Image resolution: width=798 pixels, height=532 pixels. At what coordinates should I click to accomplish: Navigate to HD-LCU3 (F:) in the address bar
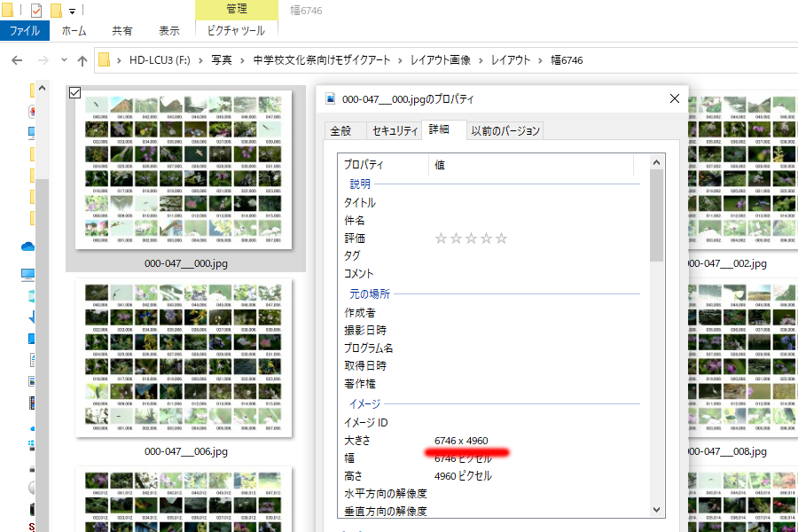(x=160, y=60)
